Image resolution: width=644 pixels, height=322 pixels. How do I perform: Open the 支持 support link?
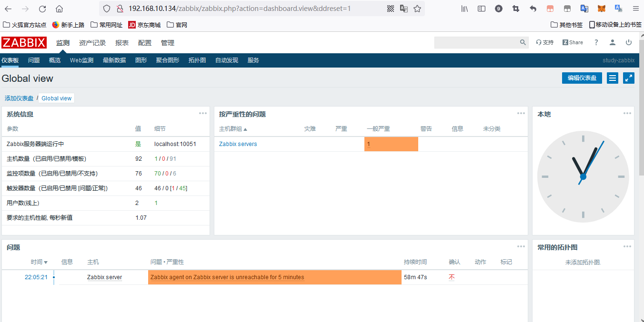tap(545, 42)
